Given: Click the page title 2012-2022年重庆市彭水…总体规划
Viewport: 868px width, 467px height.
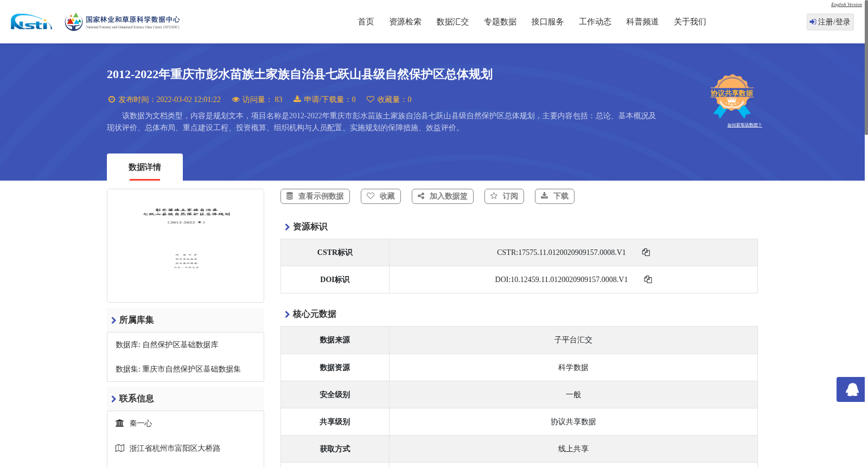Looking at the screenshot, I should 299,74.
